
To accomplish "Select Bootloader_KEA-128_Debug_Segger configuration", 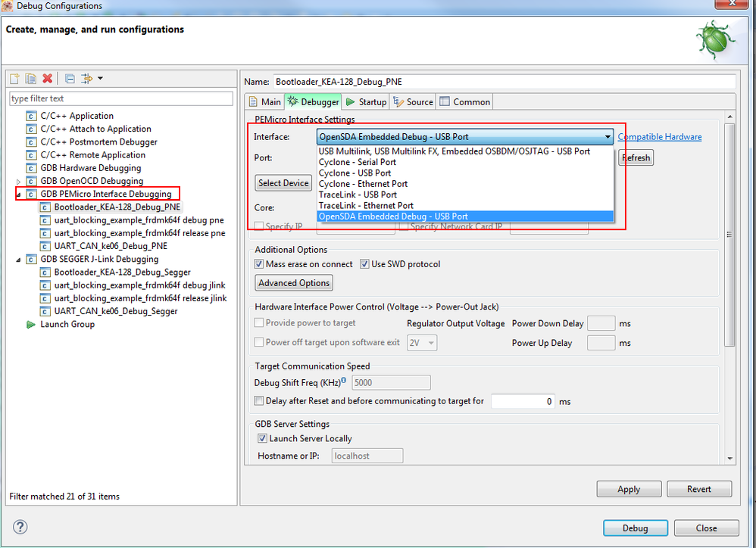I will (122, 272).
